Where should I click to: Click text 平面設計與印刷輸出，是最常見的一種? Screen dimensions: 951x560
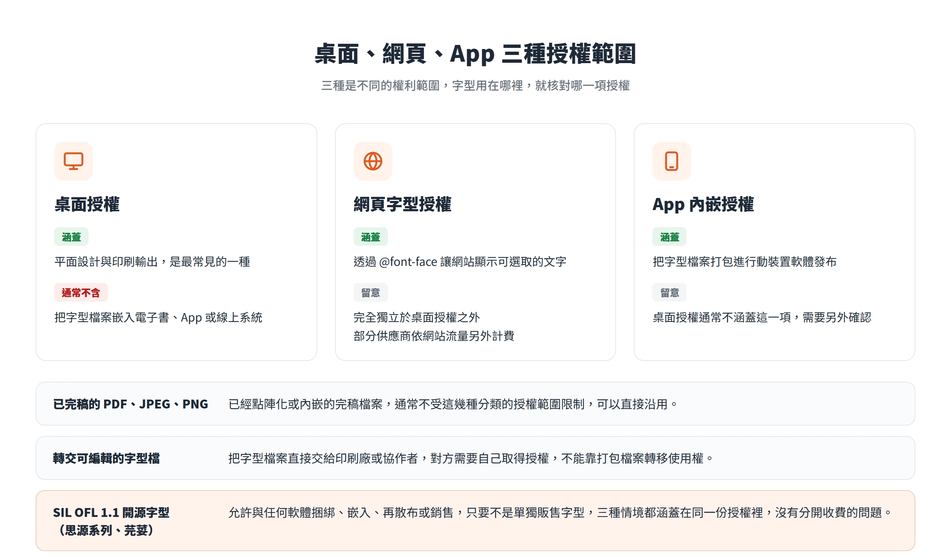click(x=152, y=261)
